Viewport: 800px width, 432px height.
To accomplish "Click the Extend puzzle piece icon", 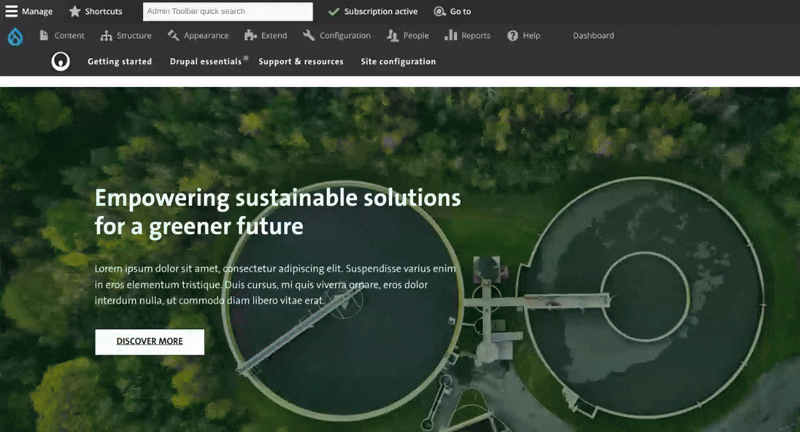I will 250,35.
